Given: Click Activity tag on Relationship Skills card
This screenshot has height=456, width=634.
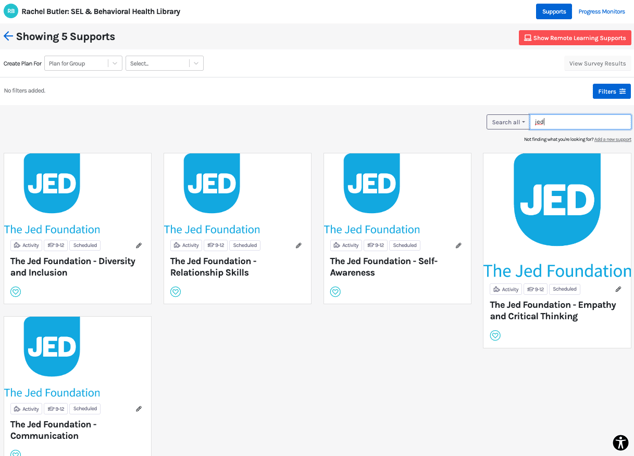Looking at the screenshot, I should point(186,245).
